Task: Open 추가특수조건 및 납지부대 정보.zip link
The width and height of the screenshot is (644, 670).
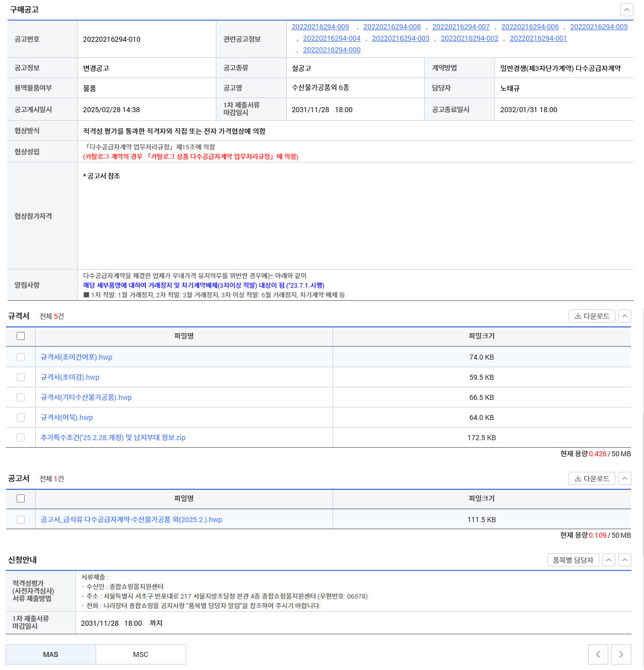Action: coord(113,438)
